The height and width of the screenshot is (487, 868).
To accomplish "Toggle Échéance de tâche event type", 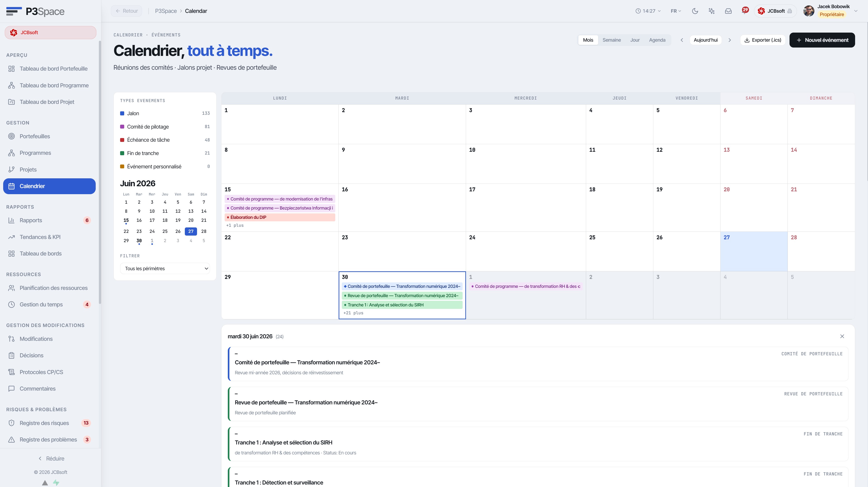I will pyautogui.click(x=165, y=140).
